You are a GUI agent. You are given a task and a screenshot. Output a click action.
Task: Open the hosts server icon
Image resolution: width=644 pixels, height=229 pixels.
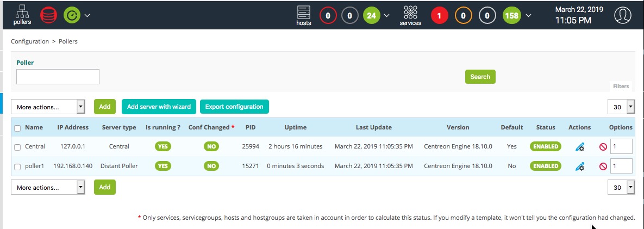tap(304, 15)
